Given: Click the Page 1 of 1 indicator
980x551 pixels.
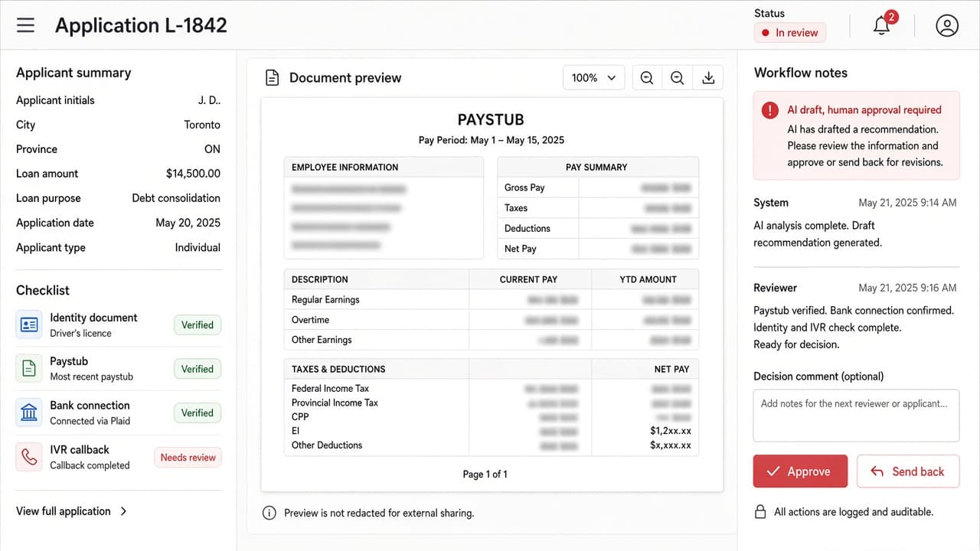Looking at the screenshot, I should [485, 474].
